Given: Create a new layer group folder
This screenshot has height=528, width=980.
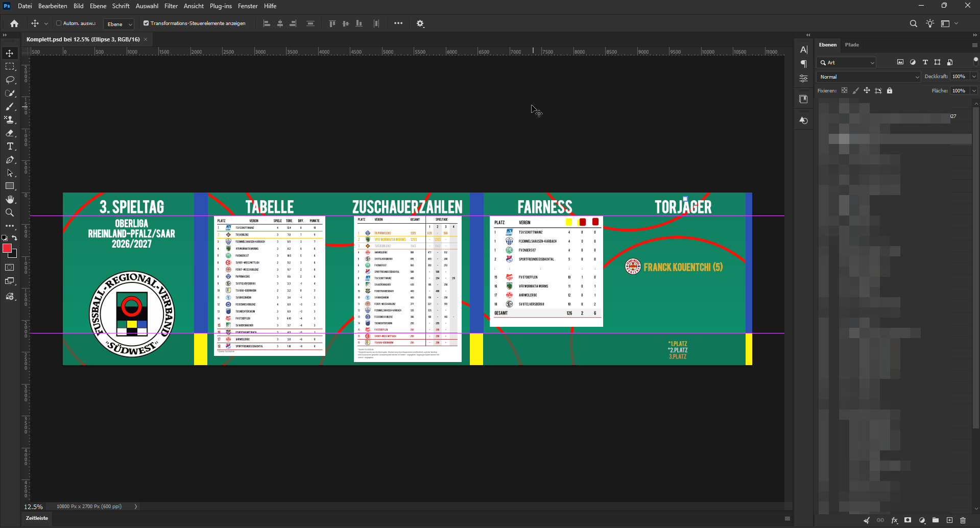Looking at the screenshot, I should click(x=936, y=520).
